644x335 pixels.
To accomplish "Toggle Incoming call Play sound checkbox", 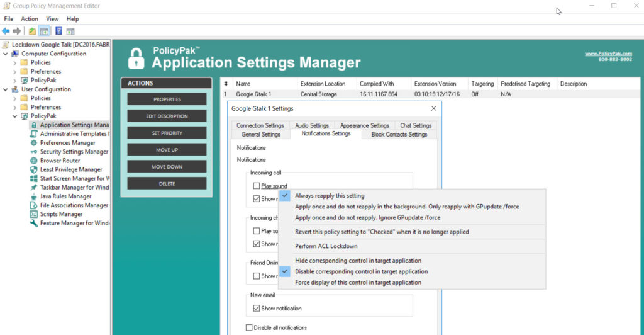I will point(257,186).
